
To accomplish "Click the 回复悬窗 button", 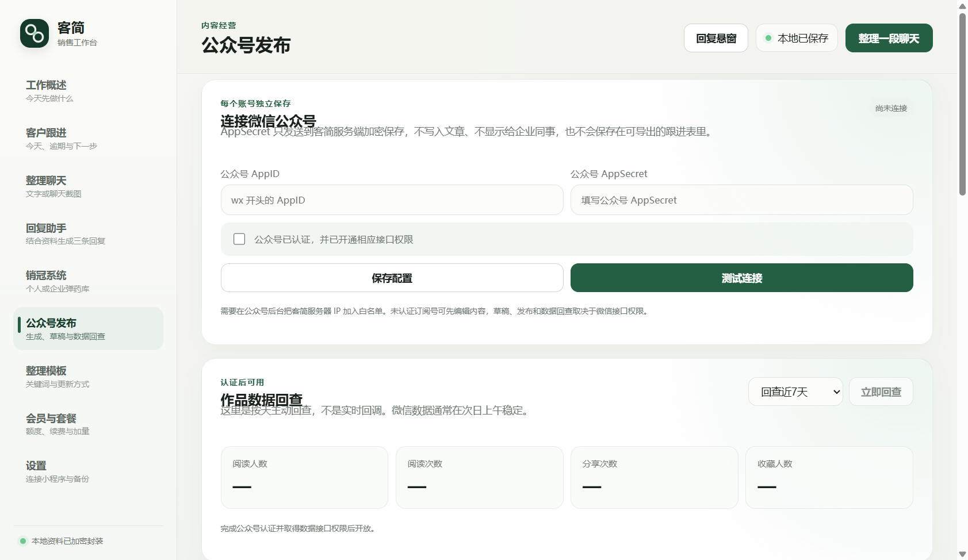I will (x=716, y=38).
